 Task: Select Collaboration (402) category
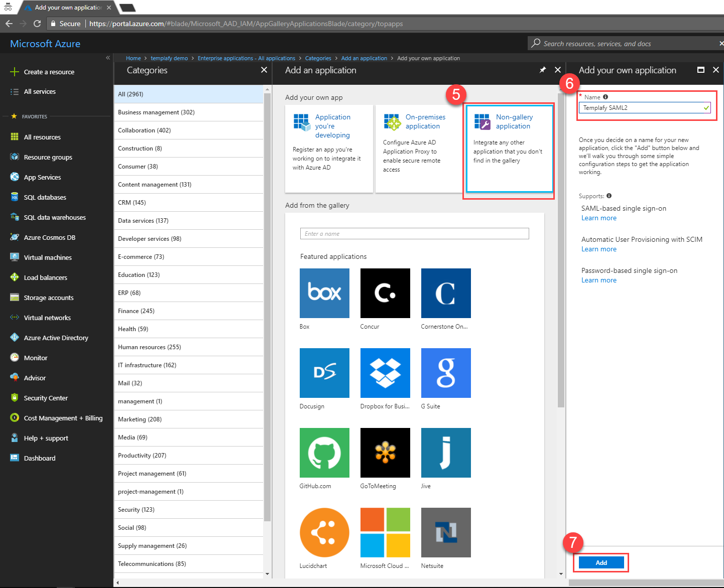pos(189,130)
